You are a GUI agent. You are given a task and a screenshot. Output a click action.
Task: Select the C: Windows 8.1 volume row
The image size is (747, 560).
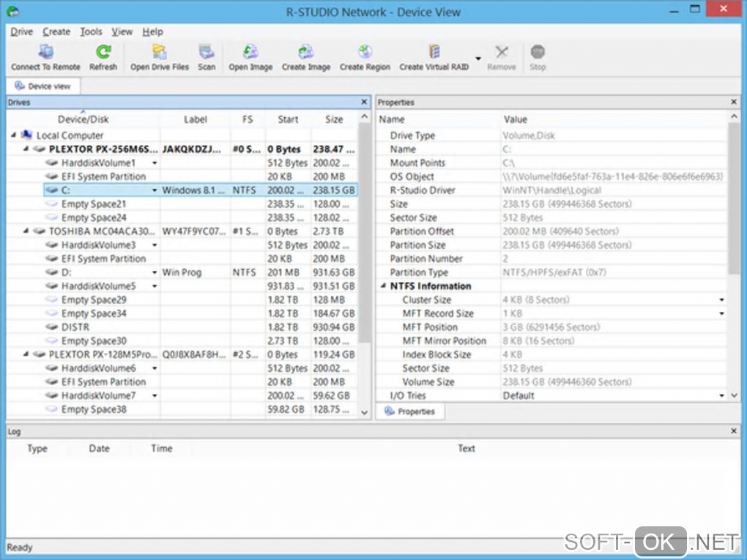pyautogui.click(x=200, y=190)
